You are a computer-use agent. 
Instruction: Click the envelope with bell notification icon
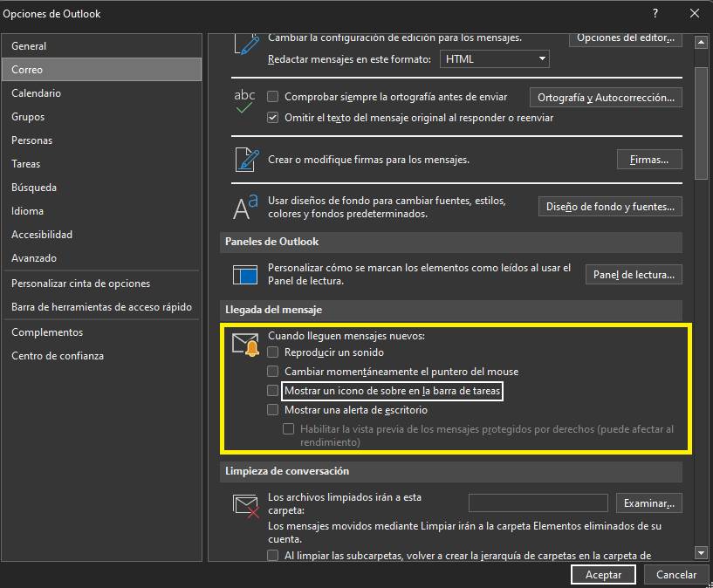coord(246,345)
